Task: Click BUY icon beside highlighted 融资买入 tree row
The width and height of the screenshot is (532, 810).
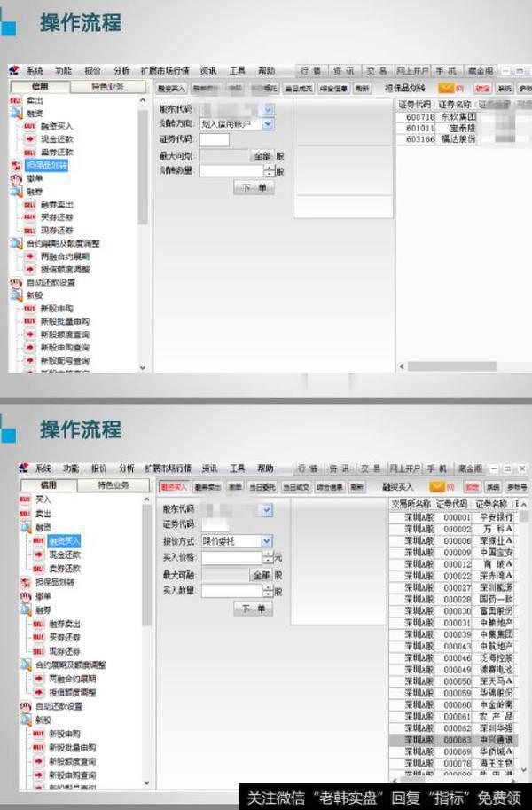Action: (38, 541)
